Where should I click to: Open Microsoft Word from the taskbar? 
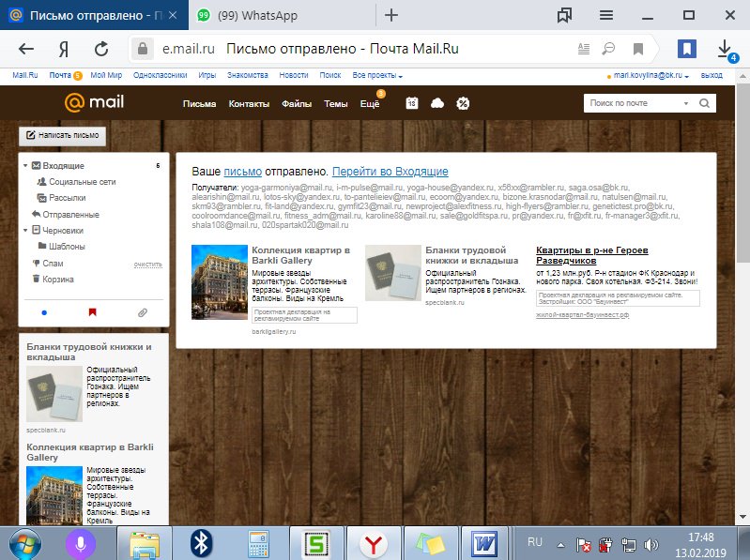484,544
